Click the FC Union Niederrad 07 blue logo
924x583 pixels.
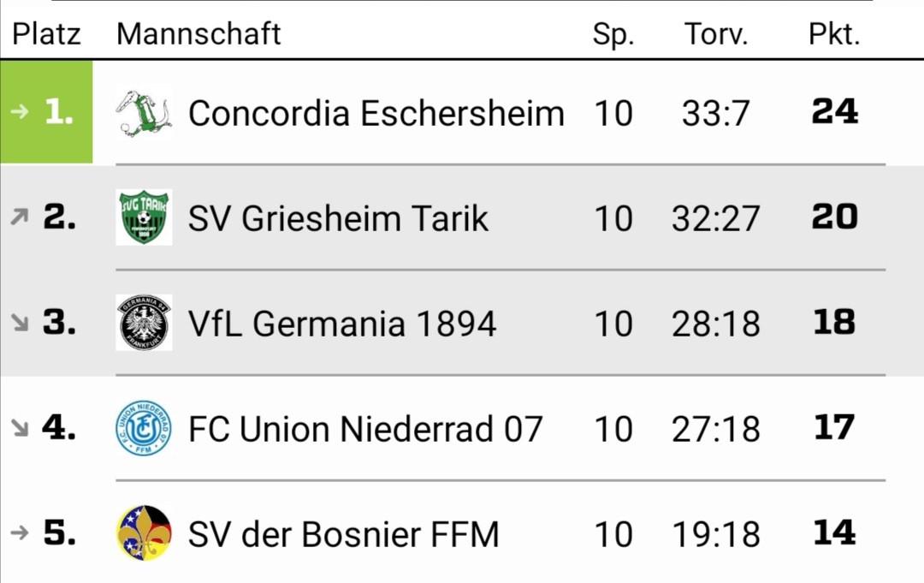pos(144,428)
